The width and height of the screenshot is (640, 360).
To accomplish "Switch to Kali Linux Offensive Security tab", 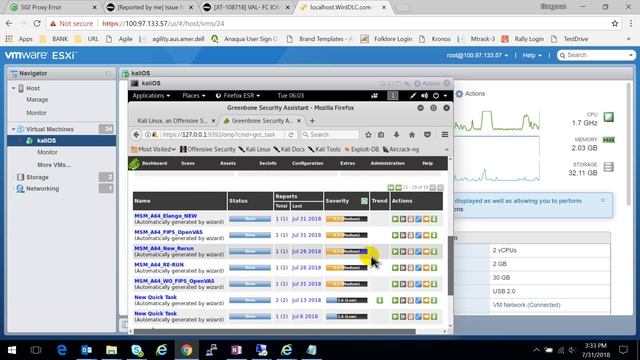I will pos(172,121).
